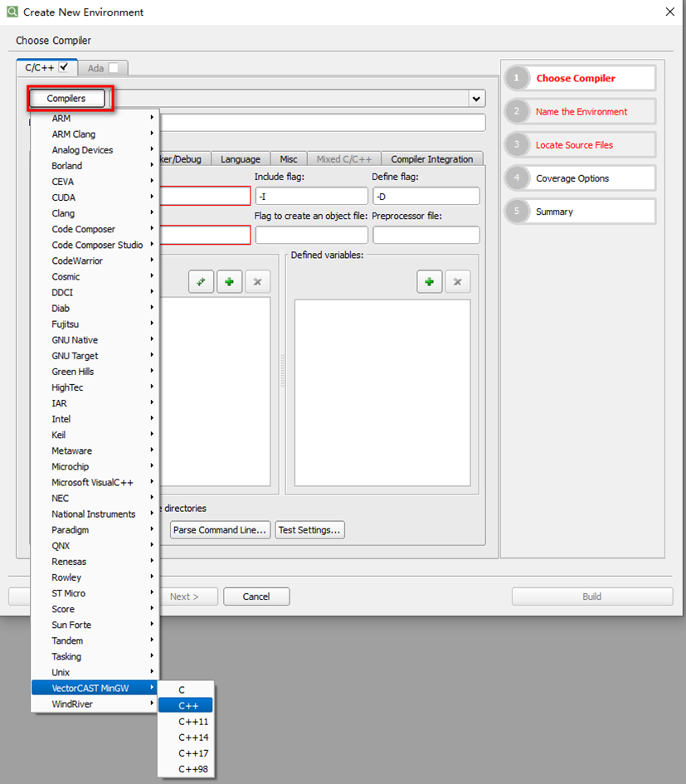Click the Compilers button

67,99
